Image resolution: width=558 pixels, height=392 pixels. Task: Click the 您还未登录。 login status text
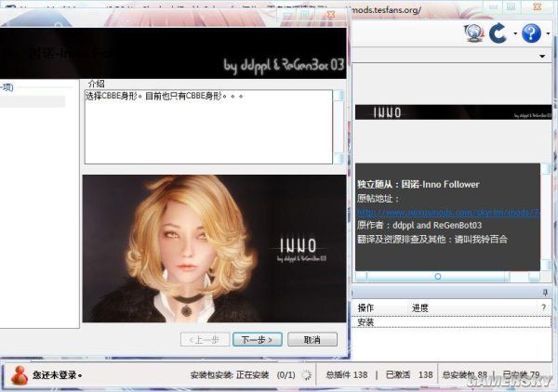57,375
